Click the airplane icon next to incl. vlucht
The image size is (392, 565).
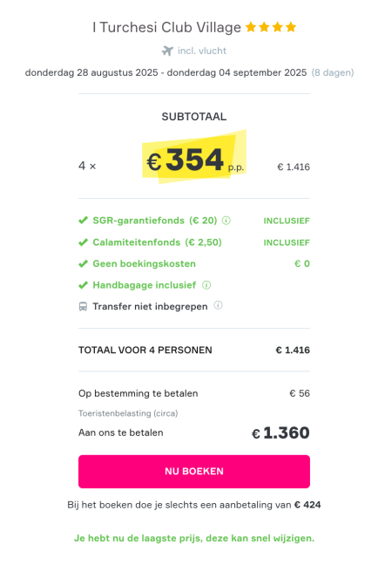168,51
